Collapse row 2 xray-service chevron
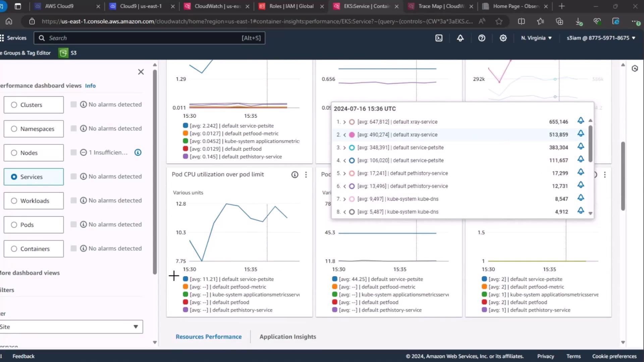The image size is (644, 362). coord(344,135)
